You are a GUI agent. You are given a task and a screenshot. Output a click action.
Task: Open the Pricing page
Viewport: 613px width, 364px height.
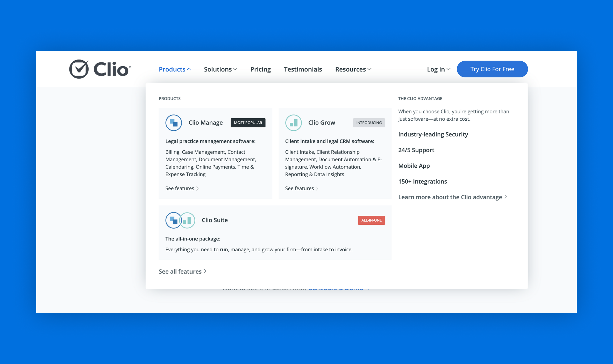coord(260,69)
